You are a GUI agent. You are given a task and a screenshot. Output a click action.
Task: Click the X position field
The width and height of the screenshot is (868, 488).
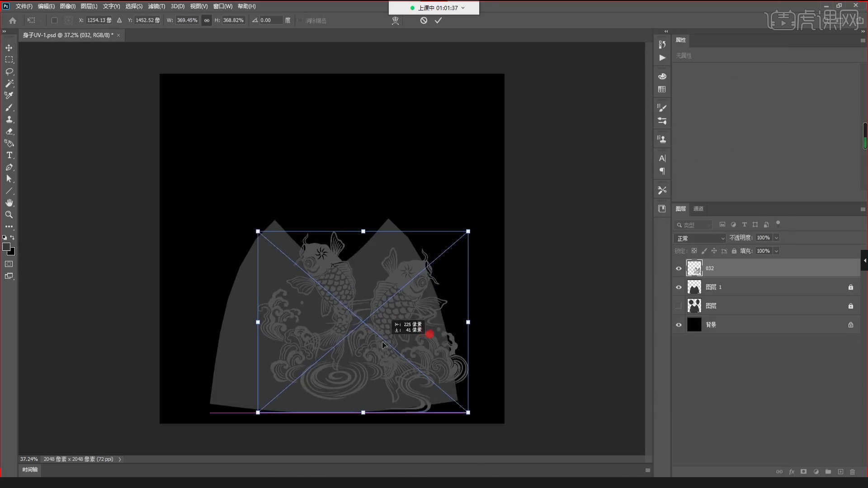(99, 20)
